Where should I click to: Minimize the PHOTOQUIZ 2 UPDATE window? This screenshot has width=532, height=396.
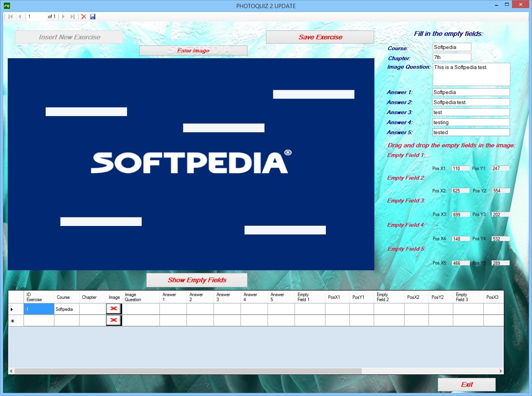coord(496,5)
